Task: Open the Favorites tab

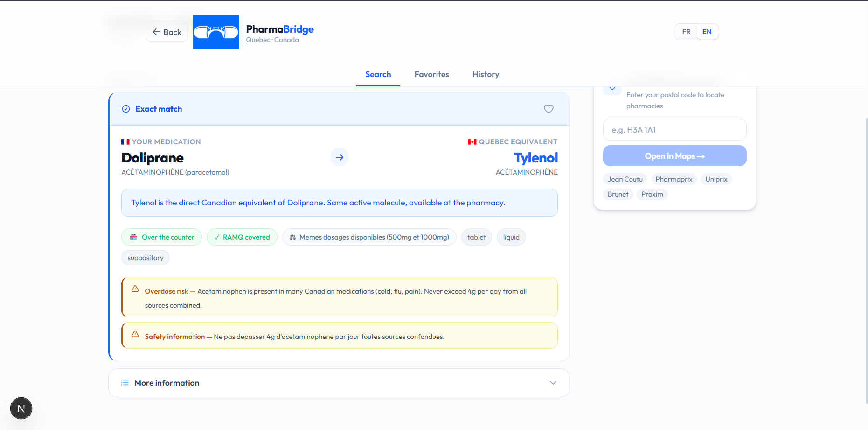Action: coord(431,74)
